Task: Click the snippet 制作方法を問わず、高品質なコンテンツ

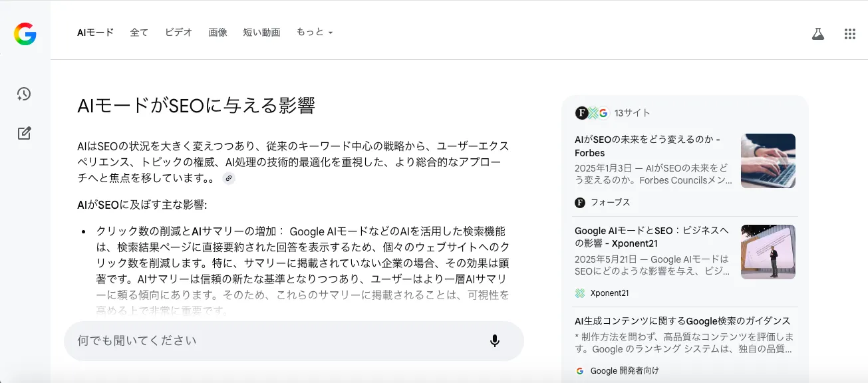Action: pos(684,343)
